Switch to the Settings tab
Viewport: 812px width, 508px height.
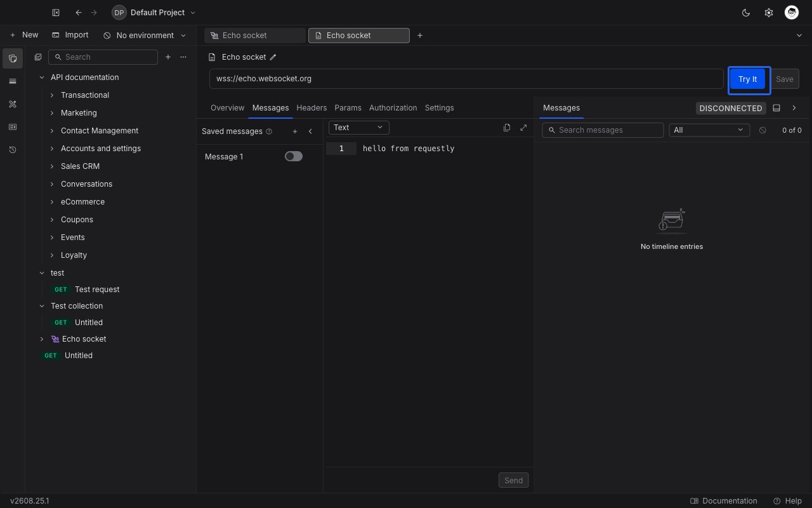[x=439, y=108]
